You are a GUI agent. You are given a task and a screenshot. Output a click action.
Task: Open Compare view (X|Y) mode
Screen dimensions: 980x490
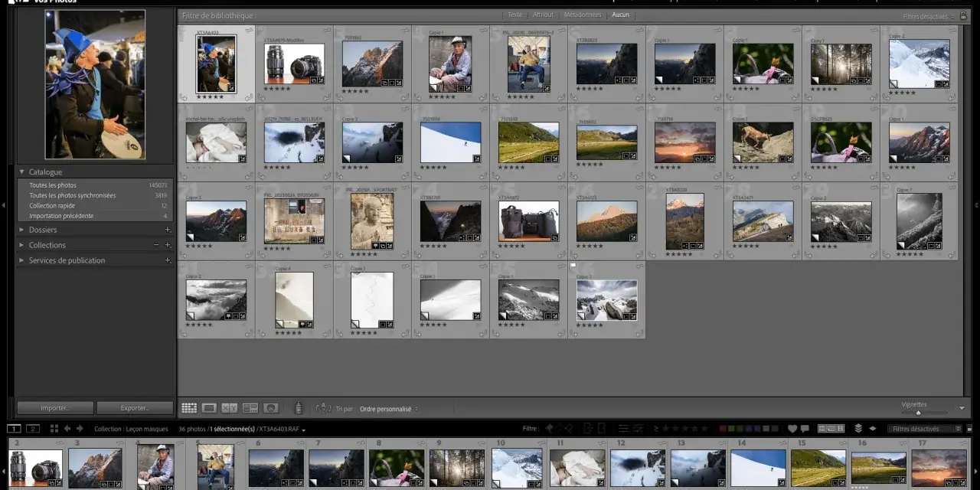(x=230, y=408)
